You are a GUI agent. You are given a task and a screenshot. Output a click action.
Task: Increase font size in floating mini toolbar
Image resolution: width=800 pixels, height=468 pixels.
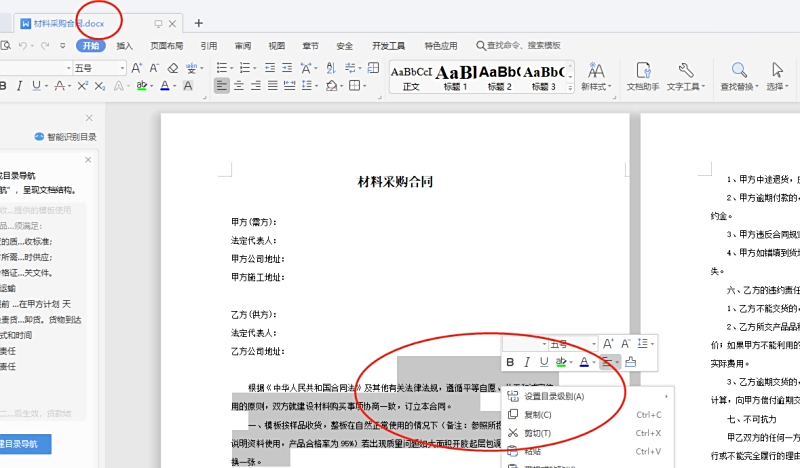[608, 343]
